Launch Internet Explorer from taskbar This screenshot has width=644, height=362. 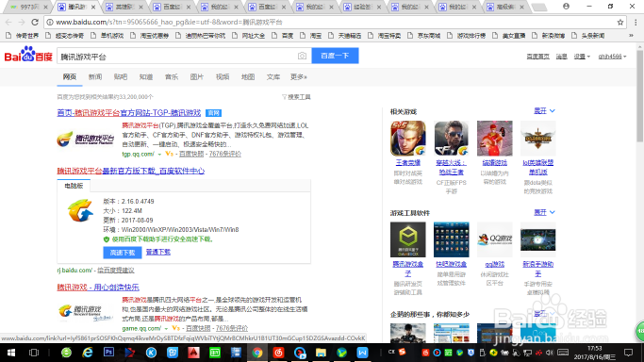pyautogui.click(x=87, y=353)
